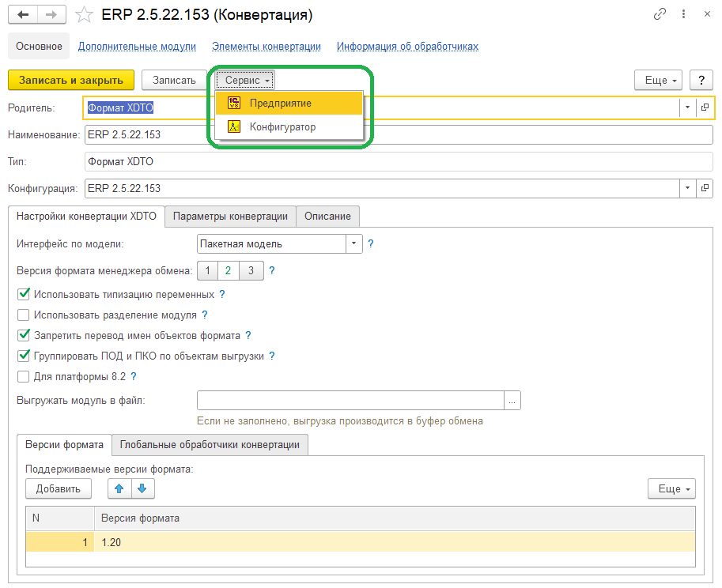The width and height of the screenshot is (722, 588).
Task: Select format version 1.20 table cell
Action: coord(395,542)
